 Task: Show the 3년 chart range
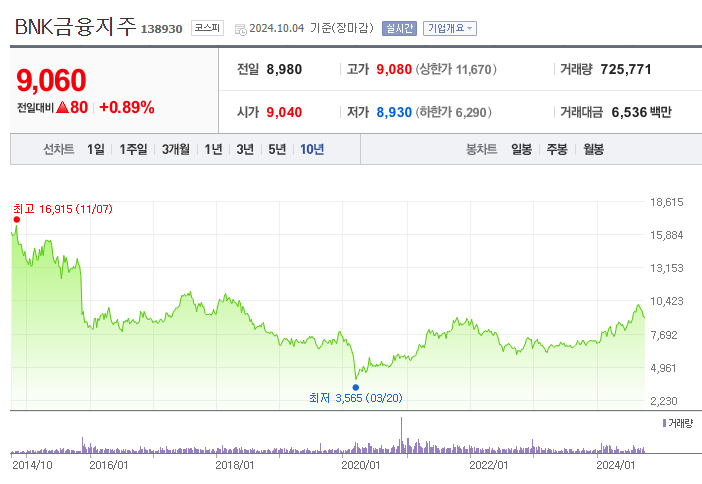[x=245, y=149]
